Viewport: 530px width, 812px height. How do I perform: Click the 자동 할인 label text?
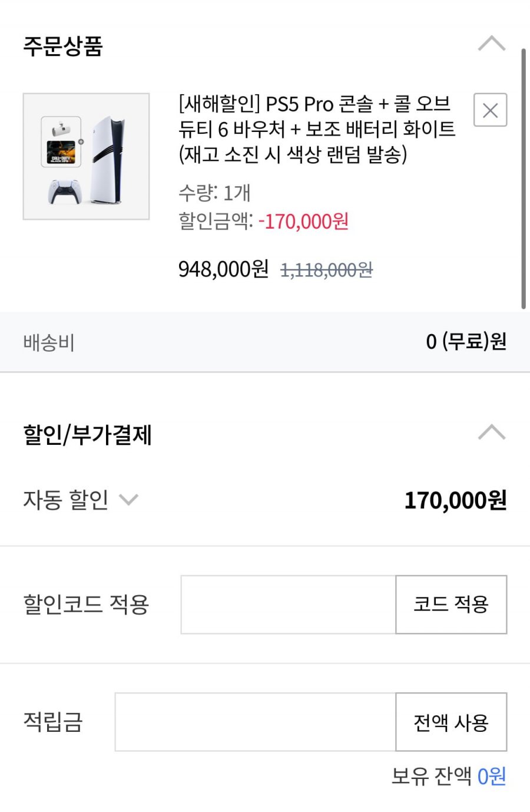click(65, 500)
